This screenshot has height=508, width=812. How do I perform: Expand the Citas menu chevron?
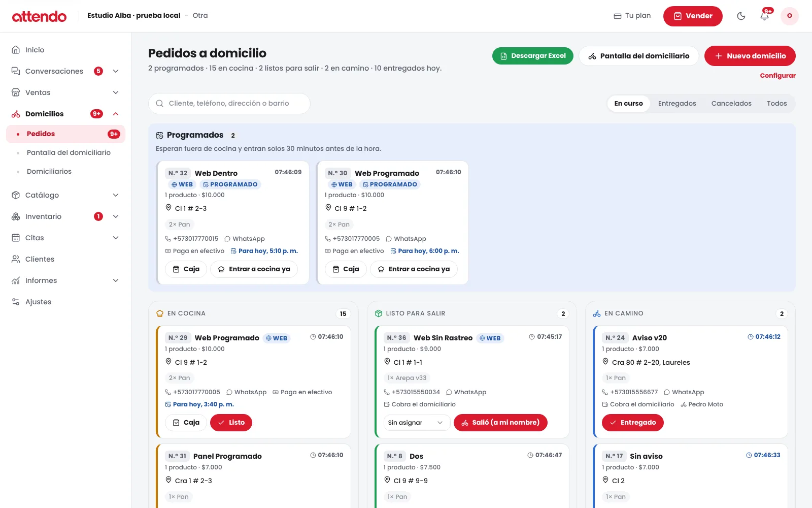[x=116, y=238]
